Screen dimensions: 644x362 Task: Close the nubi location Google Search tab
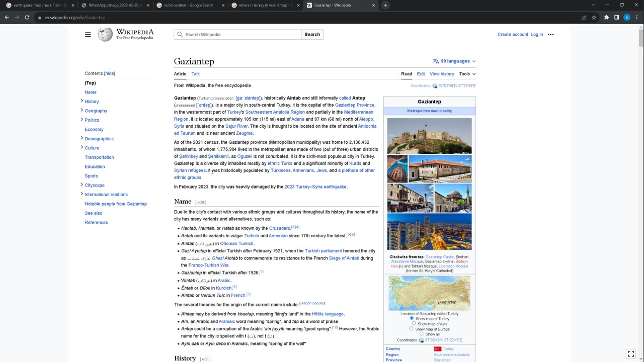223,5
